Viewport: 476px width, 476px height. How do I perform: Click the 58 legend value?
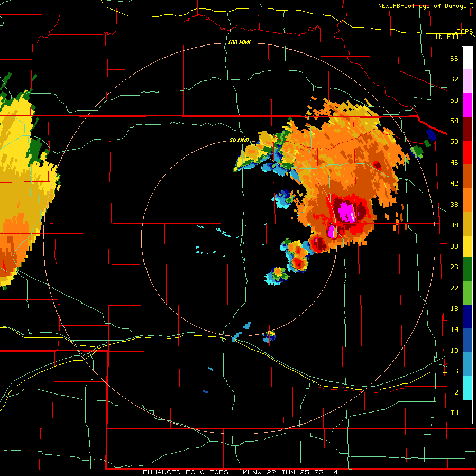[x=454, y=100]
